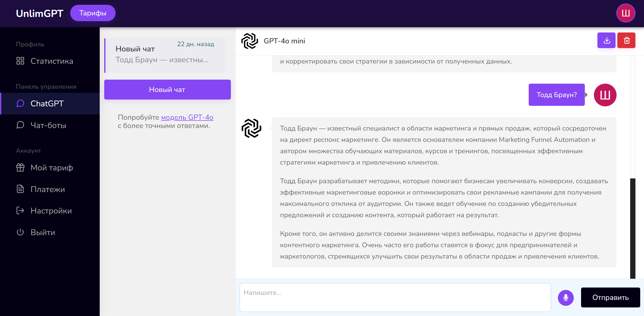Click the Аккаунт section label
Screen dimensions: 644x316
click(x=28, y=151)
